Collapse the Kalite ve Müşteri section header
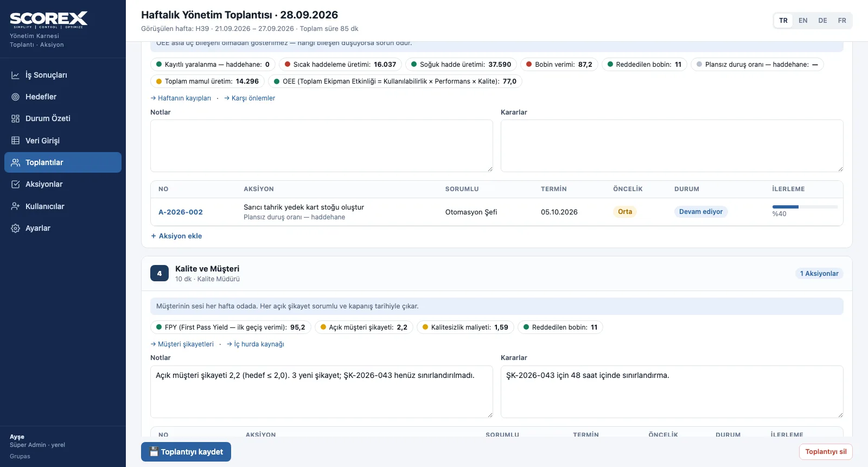The width and height of the screenshot is (868, 467). 496,273
